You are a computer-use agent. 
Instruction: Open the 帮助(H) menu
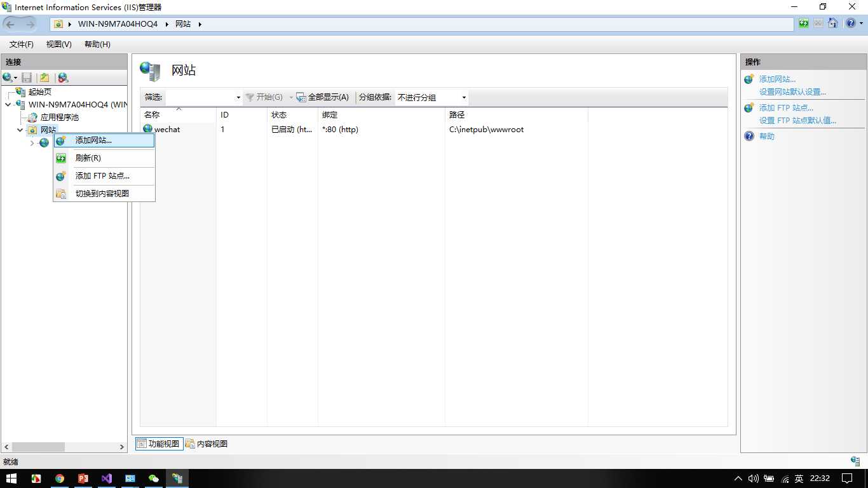[97, 44]
